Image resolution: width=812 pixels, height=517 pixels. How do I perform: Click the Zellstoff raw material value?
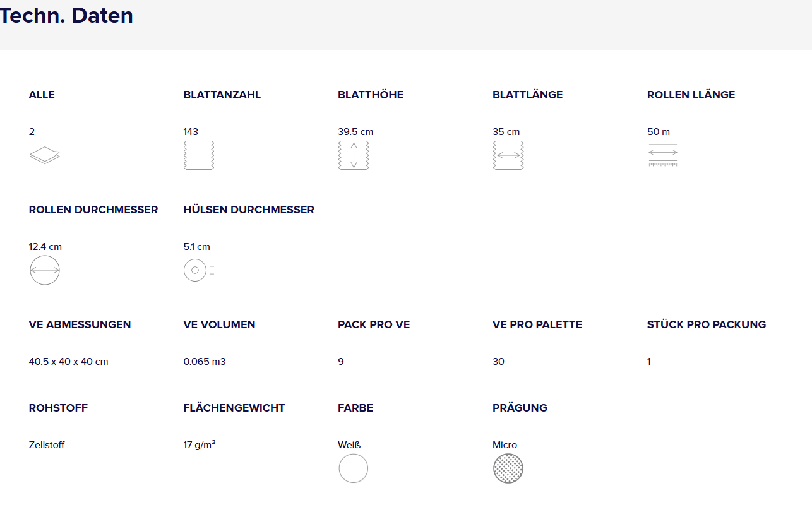pyautogui.click(x=47, y=445)
